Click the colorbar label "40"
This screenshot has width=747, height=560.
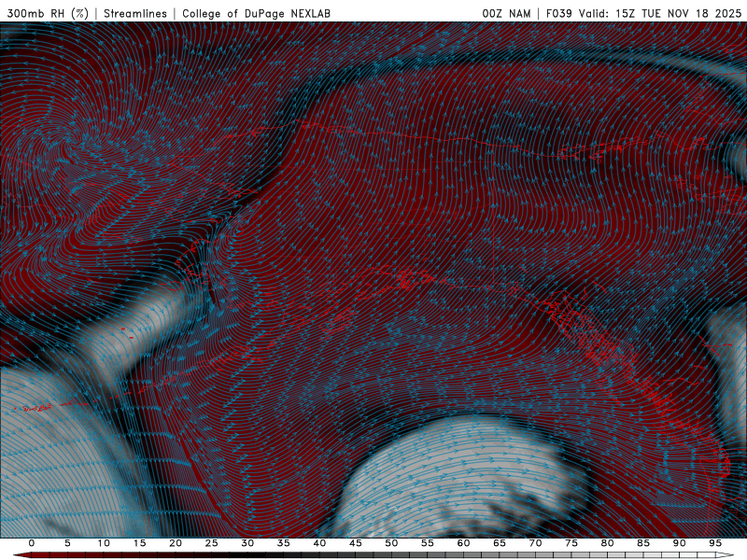pyautogui.click(x=319, y=543)
